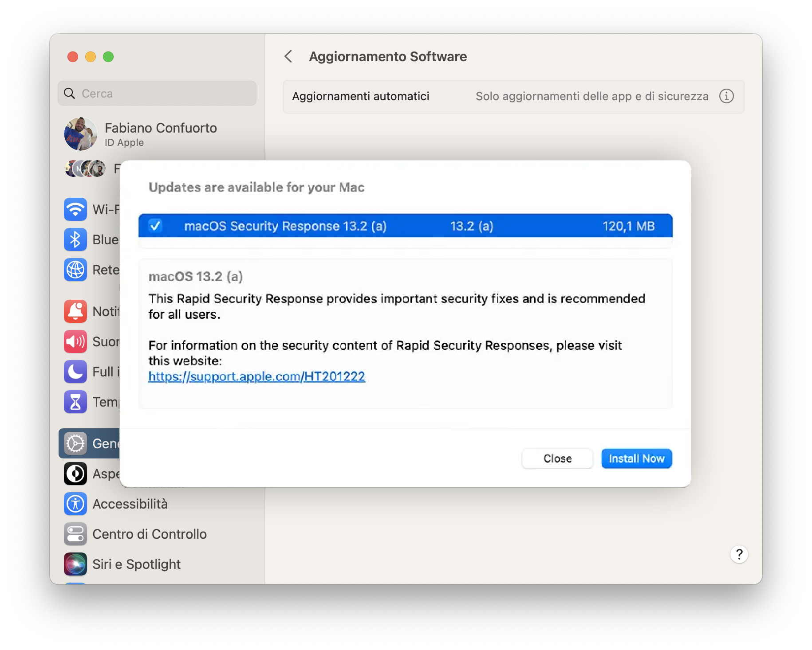Select 'Accessibilità' sidebar label

[x=130, y=504]
